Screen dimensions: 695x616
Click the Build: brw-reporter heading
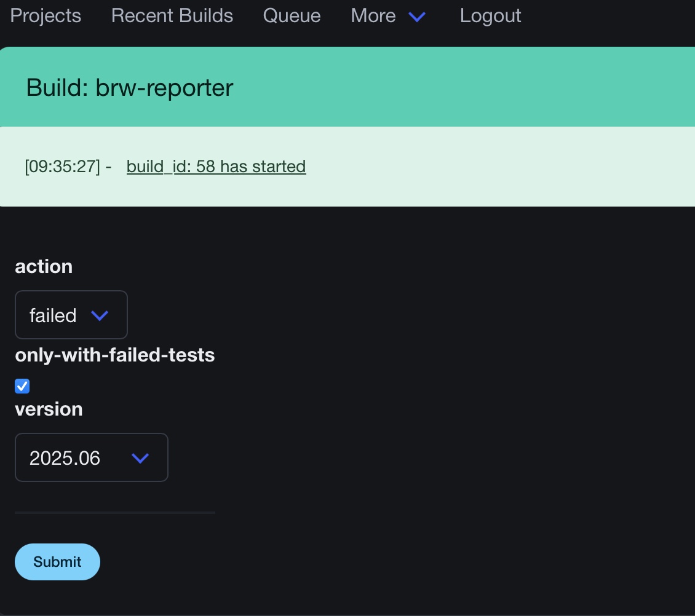point(130,88)
